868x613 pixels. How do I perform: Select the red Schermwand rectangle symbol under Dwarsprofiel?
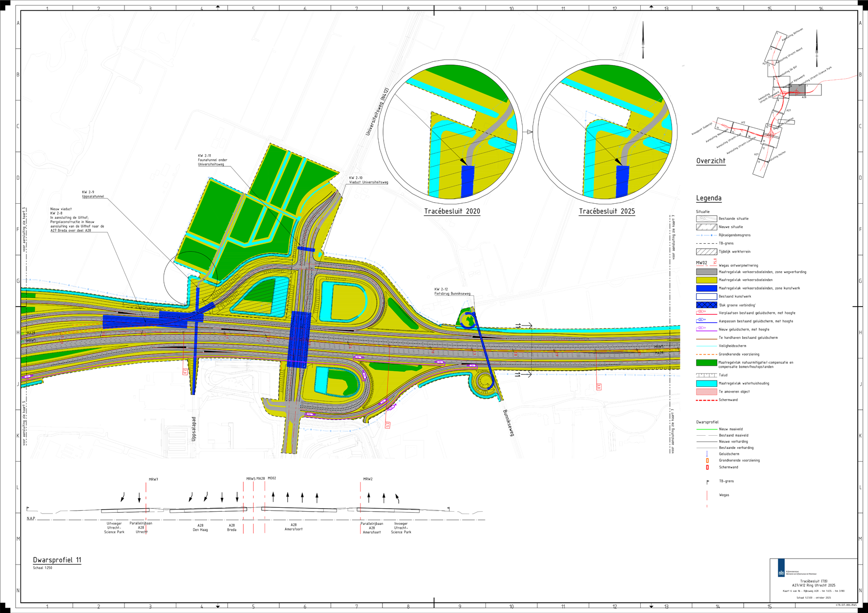point(707,467)
